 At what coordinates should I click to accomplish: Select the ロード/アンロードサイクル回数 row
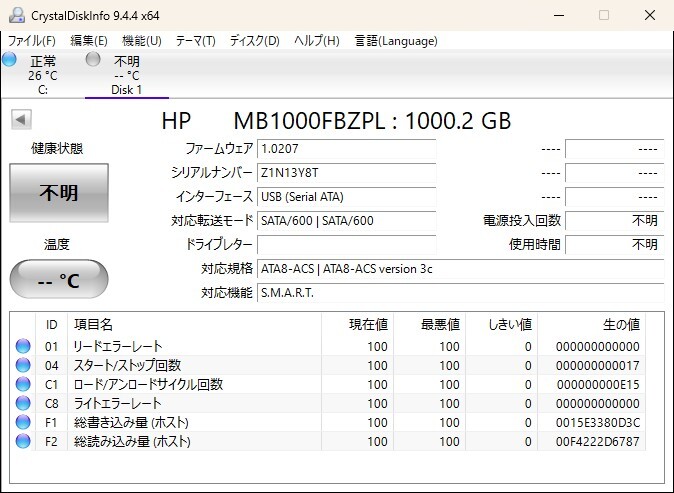pyautogui.click(x=328, y=384)
